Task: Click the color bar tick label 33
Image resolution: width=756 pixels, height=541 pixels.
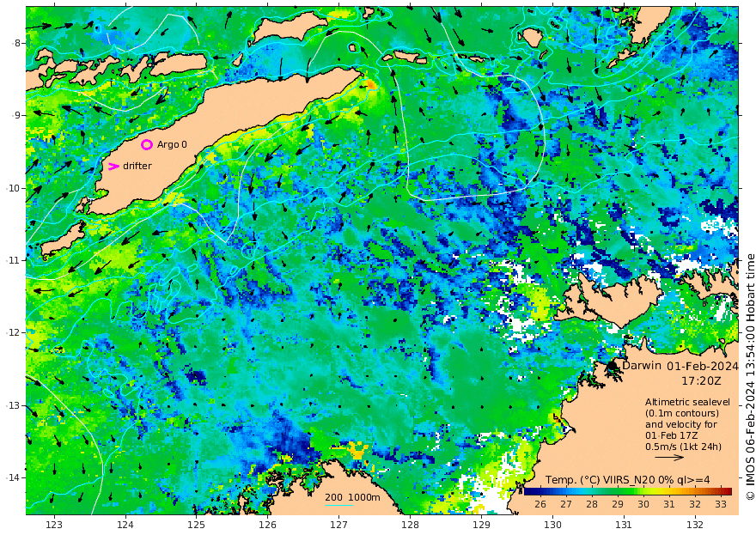Action: point(720,504)
